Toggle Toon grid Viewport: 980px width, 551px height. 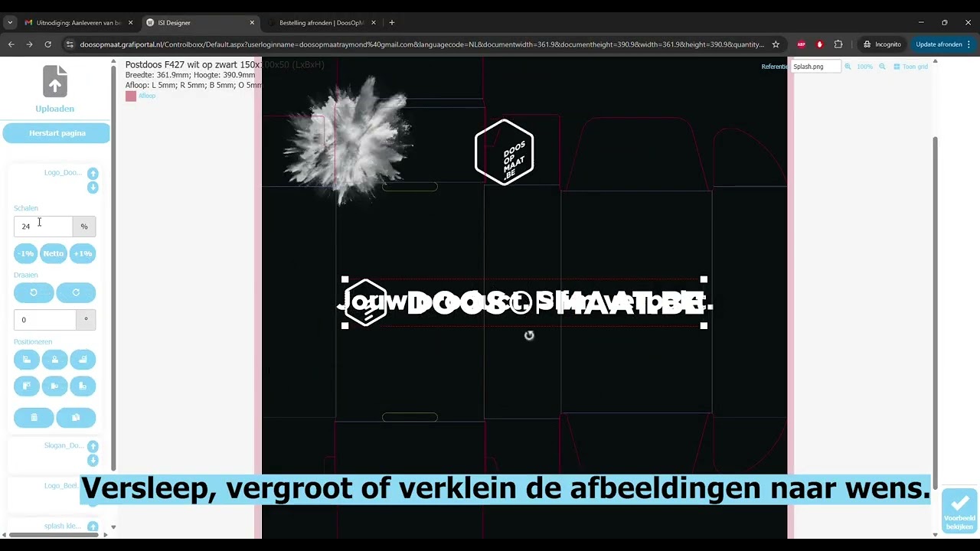point(911,67)
